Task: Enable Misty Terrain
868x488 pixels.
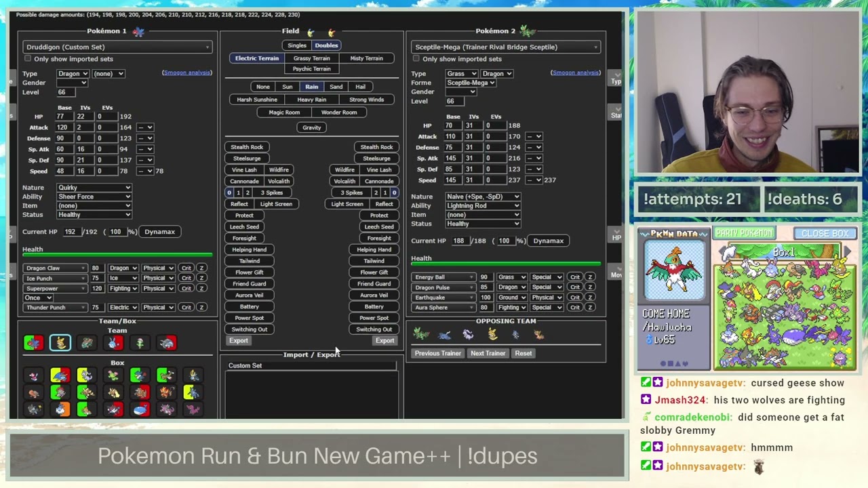Action: coord(366,58)
